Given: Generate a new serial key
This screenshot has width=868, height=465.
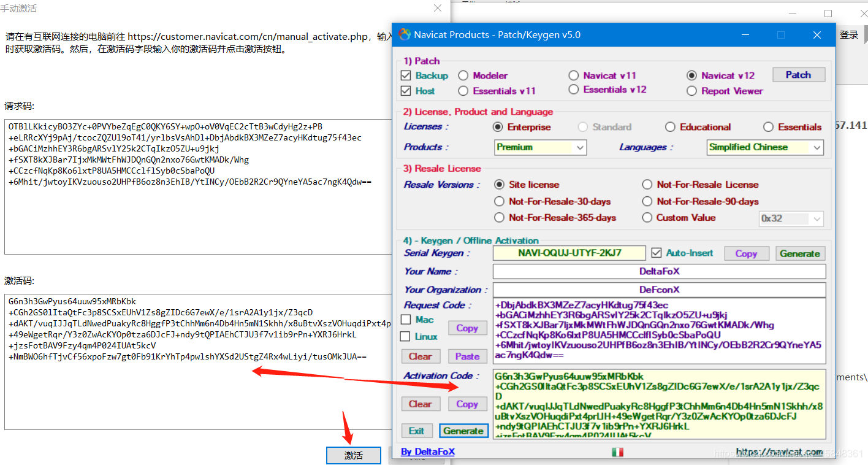Looking at the screenshot, I should point(799,253).
